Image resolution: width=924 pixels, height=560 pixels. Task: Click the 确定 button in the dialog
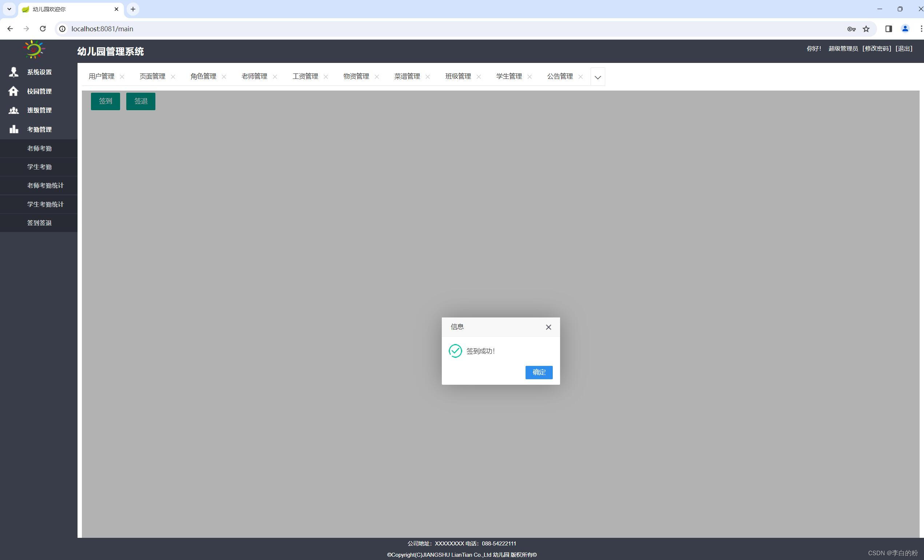click(x=539, y=372)
